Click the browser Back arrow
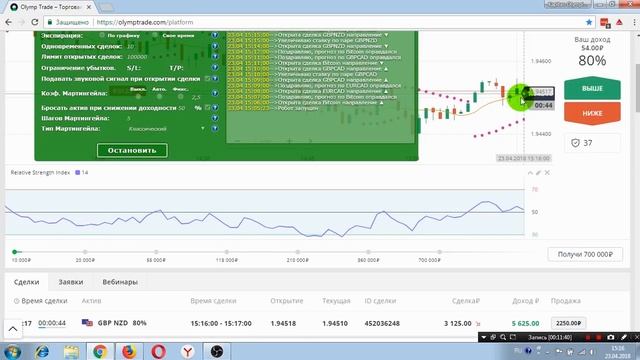The width and height of the screenshot is (640, 360). pyautogui.click(x=9, y=22)
